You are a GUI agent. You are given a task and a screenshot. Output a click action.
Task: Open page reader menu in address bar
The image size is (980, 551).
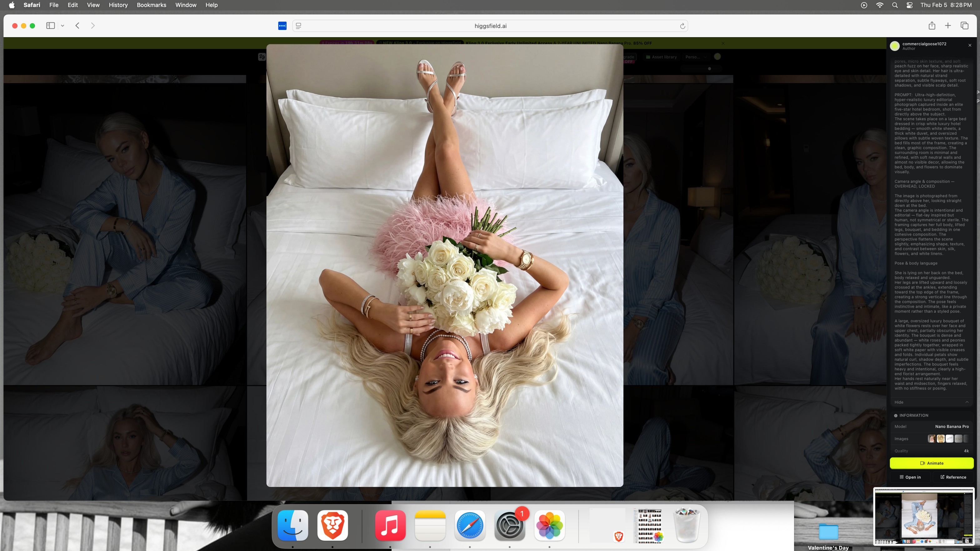pos(299,26)
